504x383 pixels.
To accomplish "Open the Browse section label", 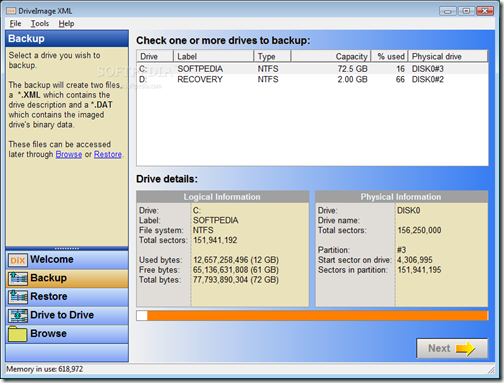I will point(48,333).
